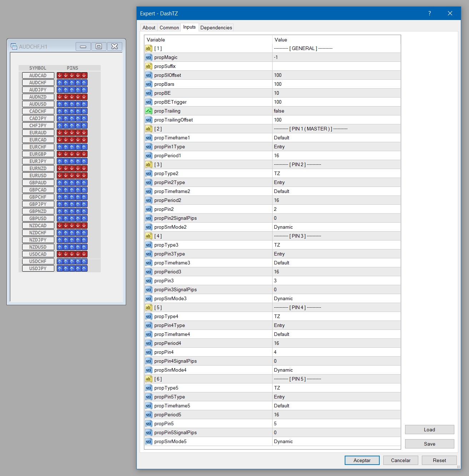The image size is (469, 476).
Task: Click the propTimeframe1 type icon
Action: click(x=149, y=138)
